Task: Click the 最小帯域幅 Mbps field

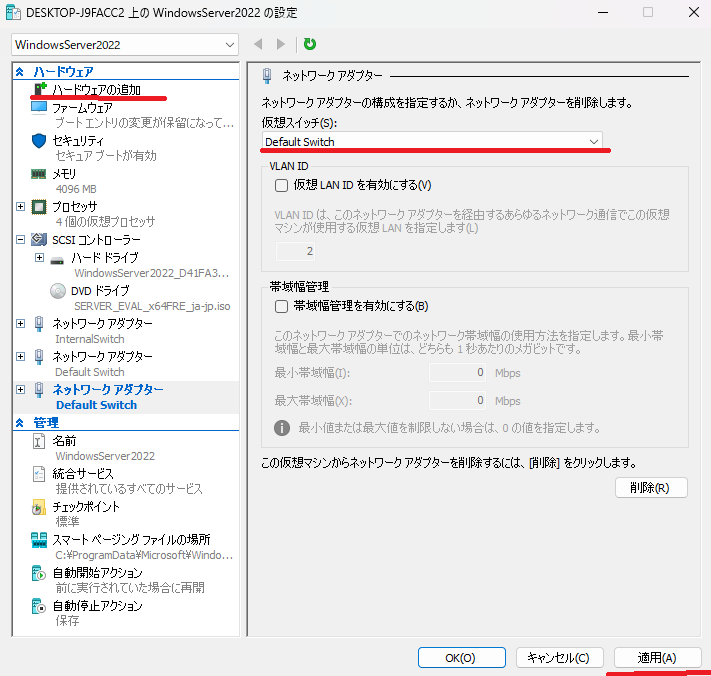Action: [458, 373]
